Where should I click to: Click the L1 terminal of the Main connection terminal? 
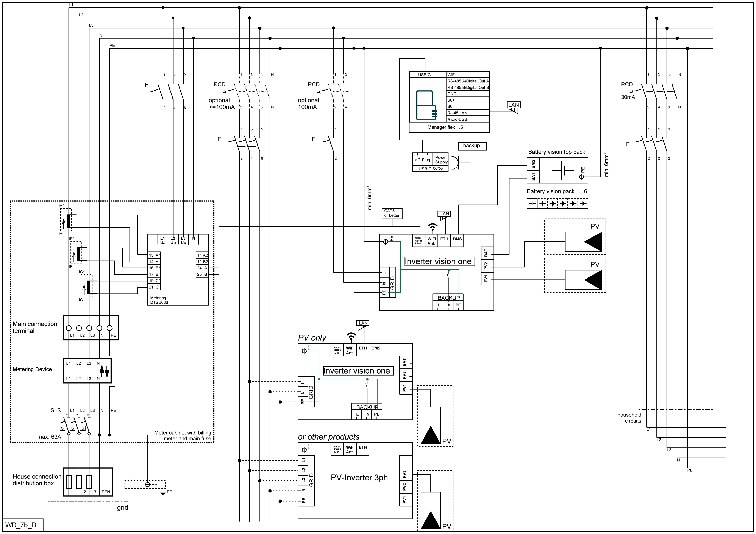69,328
